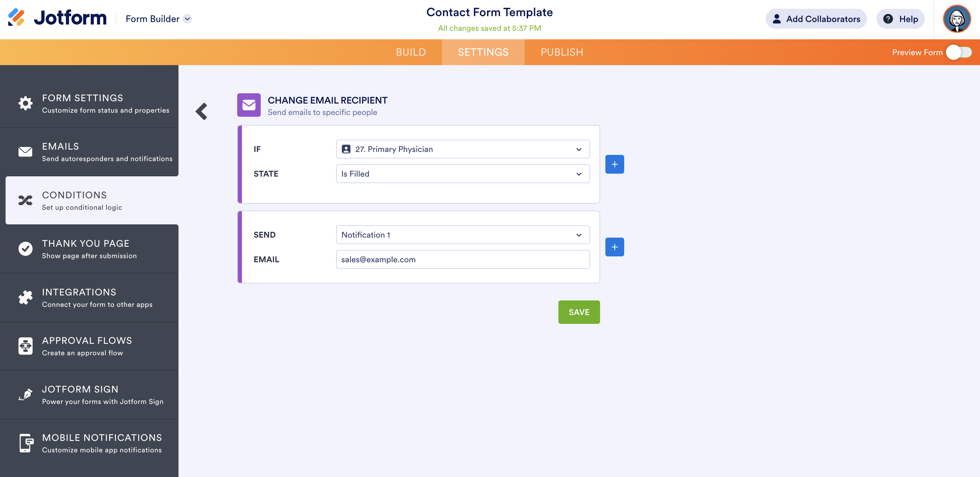Click the Thank You Page checkmark icon
The image size is (980, 477).
tap(25, 249)
